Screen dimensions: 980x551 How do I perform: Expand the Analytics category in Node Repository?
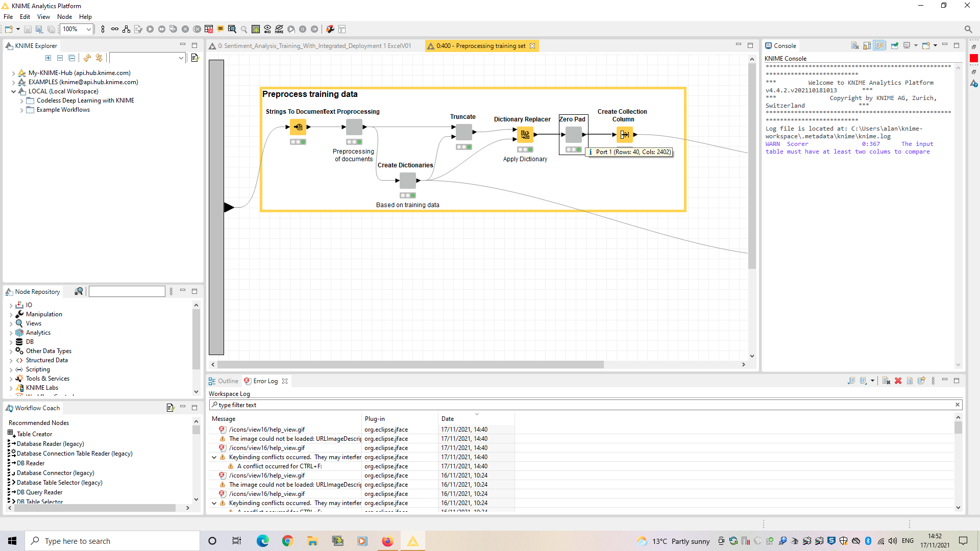(11, 333)
